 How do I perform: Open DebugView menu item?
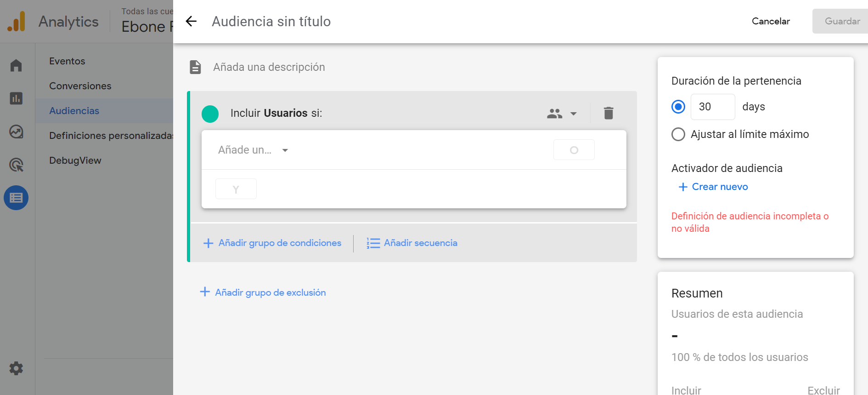click(75, 160)
